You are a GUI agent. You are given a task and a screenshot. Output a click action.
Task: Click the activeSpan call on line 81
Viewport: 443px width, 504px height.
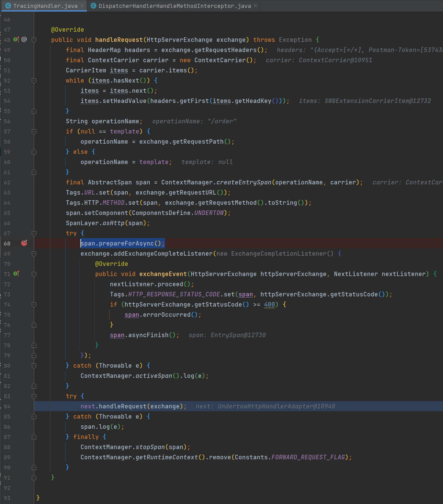tap(154, 376)
